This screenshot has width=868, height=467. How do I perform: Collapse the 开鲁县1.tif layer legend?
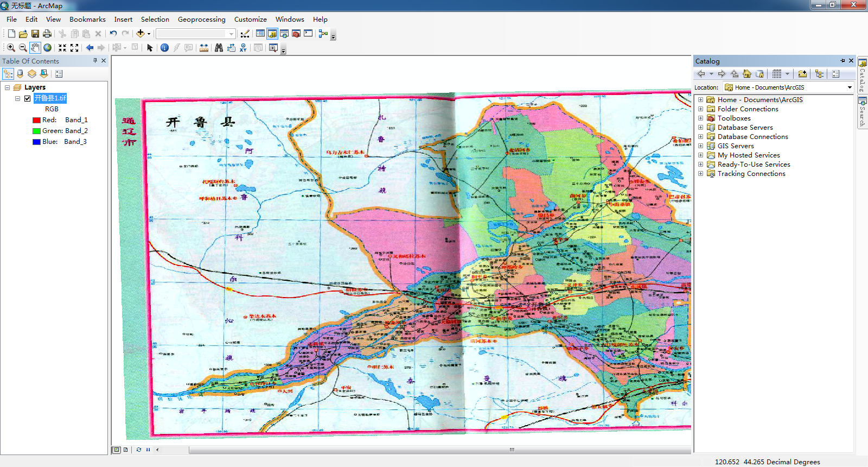click(17, 98)
